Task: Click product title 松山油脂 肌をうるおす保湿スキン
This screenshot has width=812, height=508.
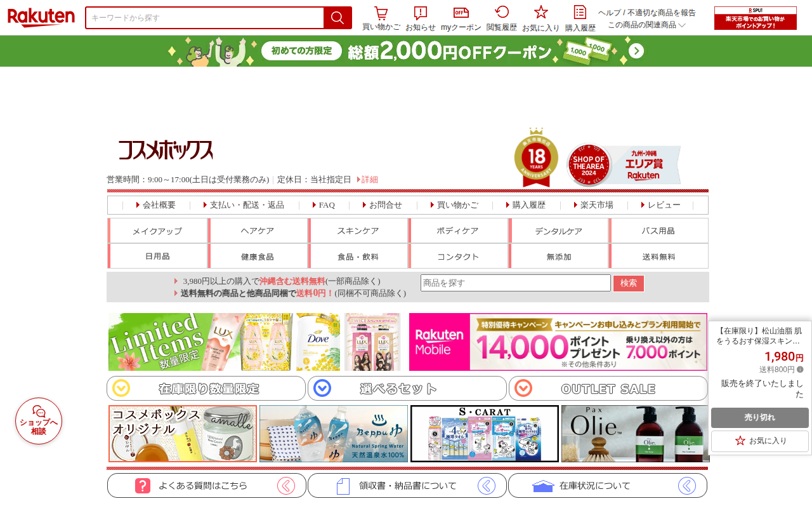Action: pyautogui.click(x=760, y=336)
